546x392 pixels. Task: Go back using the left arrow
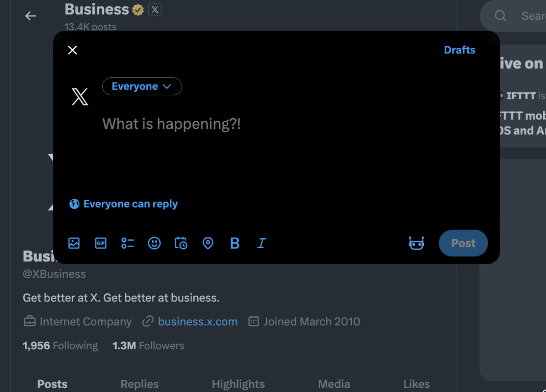click(x=31, y=16)
